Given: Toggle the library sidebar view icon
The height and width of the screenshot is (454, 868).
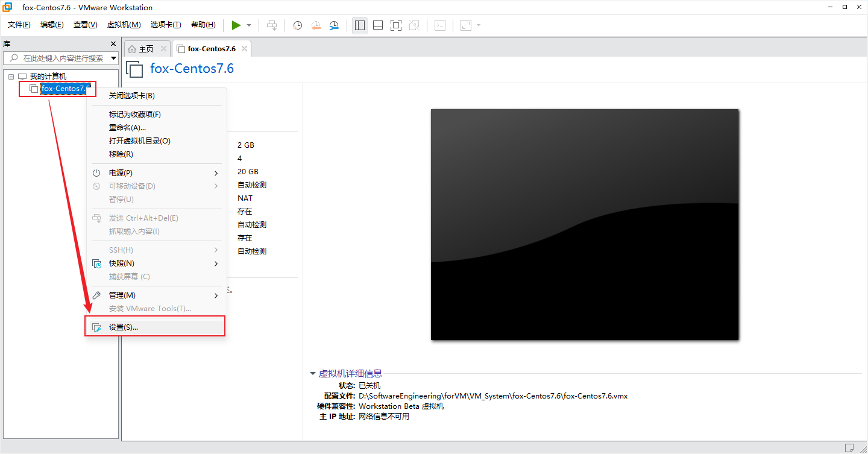Looking at the screenshot, I should click(x=360, y=25).
